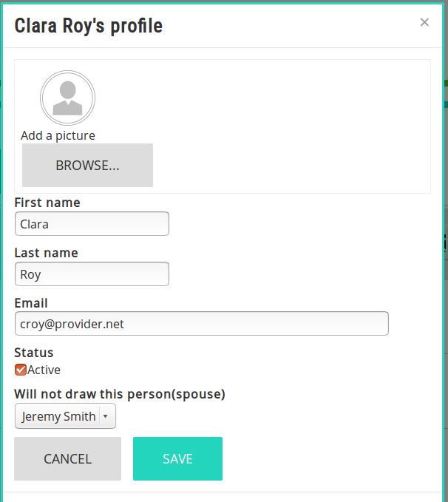Click the 'Email' field label
The width and height of the screenshot is (448, 502).
pyautogui.click(x=31, y=303)
